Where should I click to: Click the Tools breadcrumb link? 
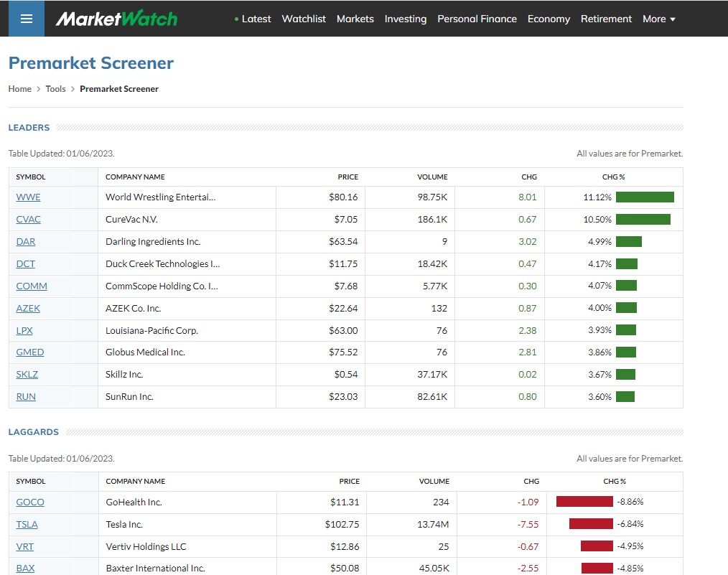(55, 88)
